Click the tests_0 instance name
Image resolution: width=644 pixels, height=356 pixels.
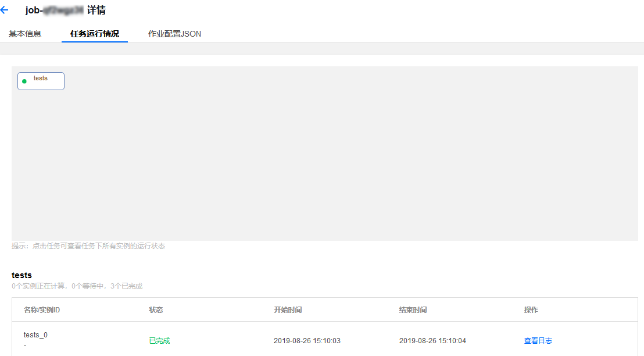[35, 335]
